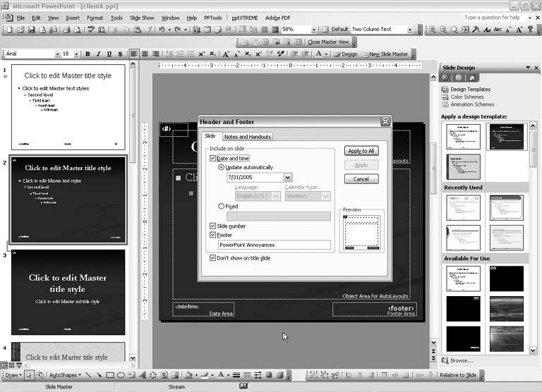Uncheck the Date and time checkbox
Image resolution: width=542 pixels, height=392 pixels.
pyautogui.click(x=213, y=159)
